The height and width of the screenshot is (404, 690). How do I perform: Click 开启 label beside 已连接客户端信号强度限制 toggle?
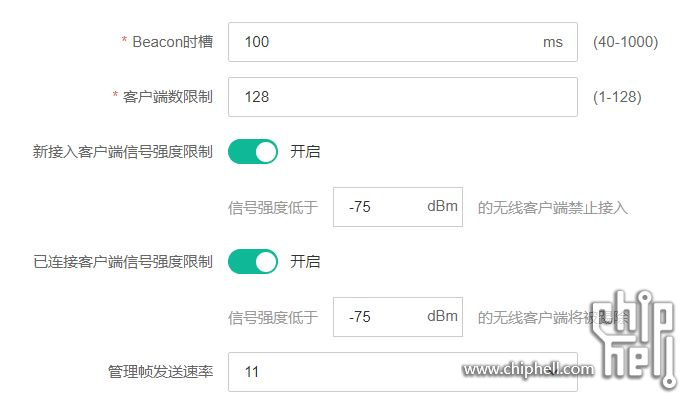(x=305, y=262)
